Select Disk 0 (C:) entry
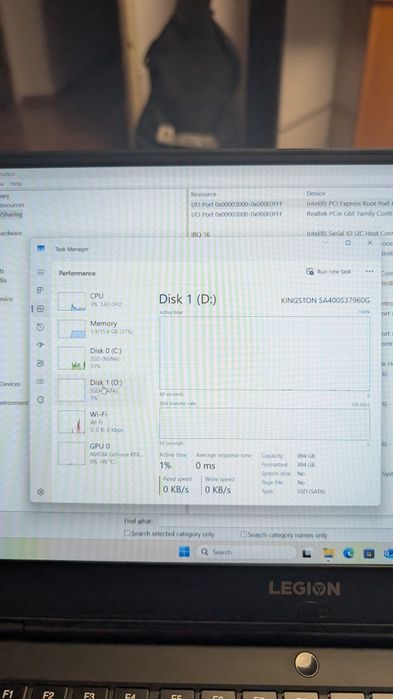Viewport: 393px width, 699px height. [101, 358]
